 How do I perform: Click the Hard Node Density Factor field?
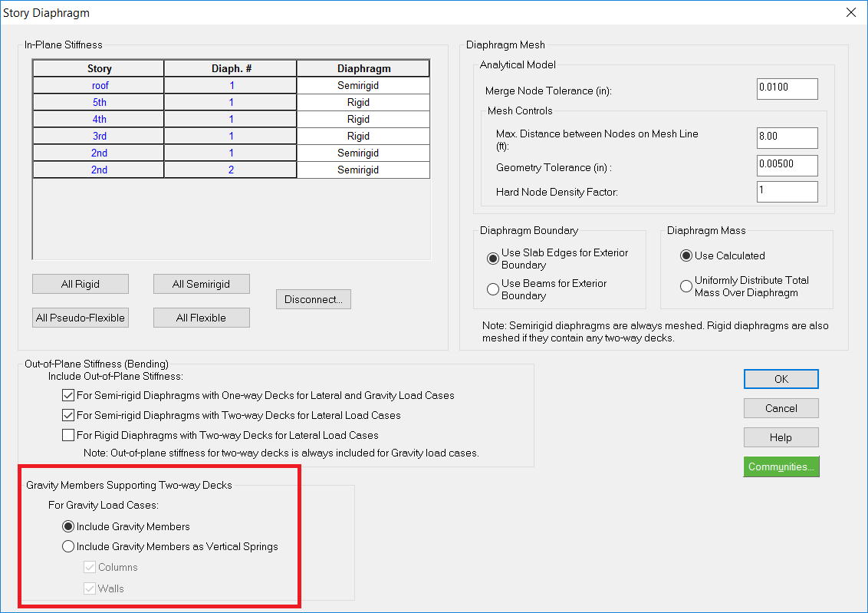pyautogui.click(x=787, y=192)
